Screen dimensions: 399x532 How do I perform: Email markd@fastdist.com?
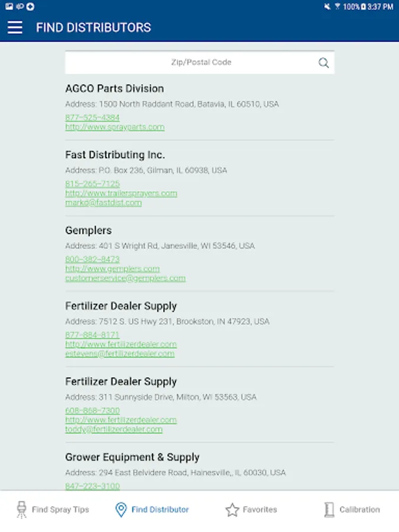coord(103,203)
